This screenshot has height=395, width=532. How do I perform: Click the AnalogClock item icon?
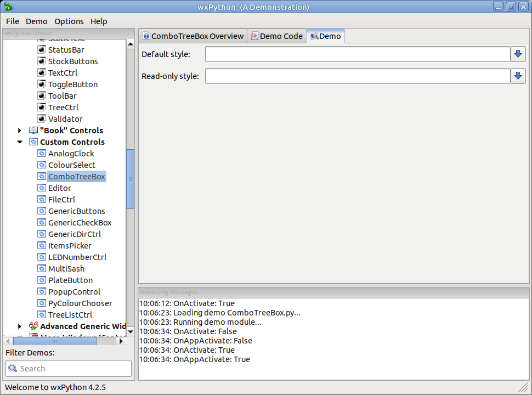pyautogui.click(x=41, y=154)
